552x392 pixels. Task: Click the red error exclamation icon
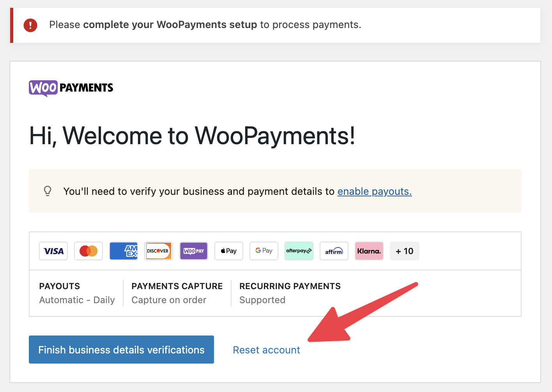(x=30, y=25)
